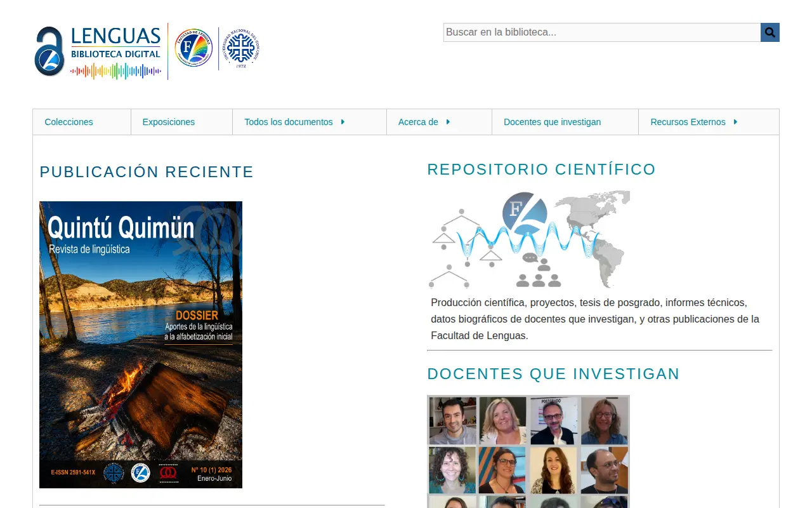Open the Repositorio Científico world map image
The width and height of the screenshot is (812, 508).
(528, 239)
